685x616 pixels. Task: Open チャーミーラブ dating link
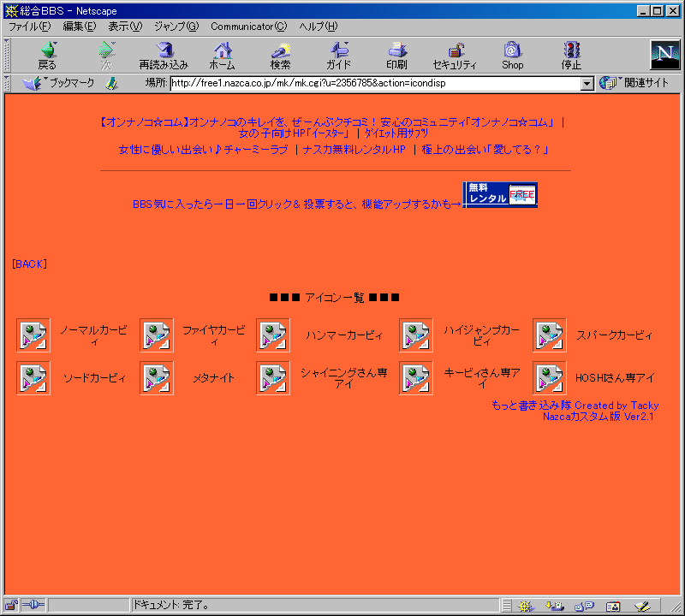204,150
